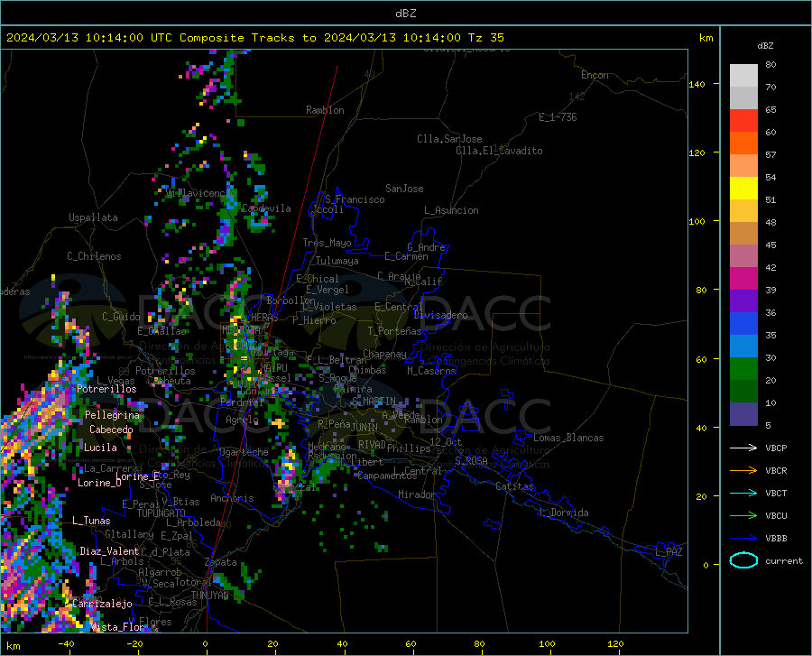This screenshot has width=812, height=656.
Task: Select the magenta 42 dBZ color swatch
Action: (743, 279)
